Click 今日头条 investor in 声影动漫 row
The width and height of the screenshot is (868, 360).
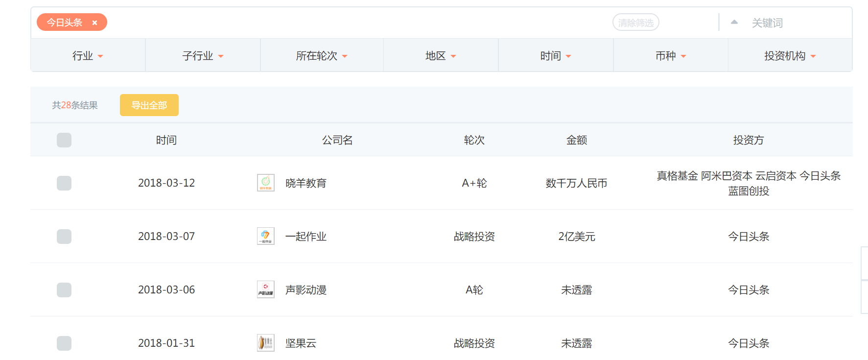749,290
